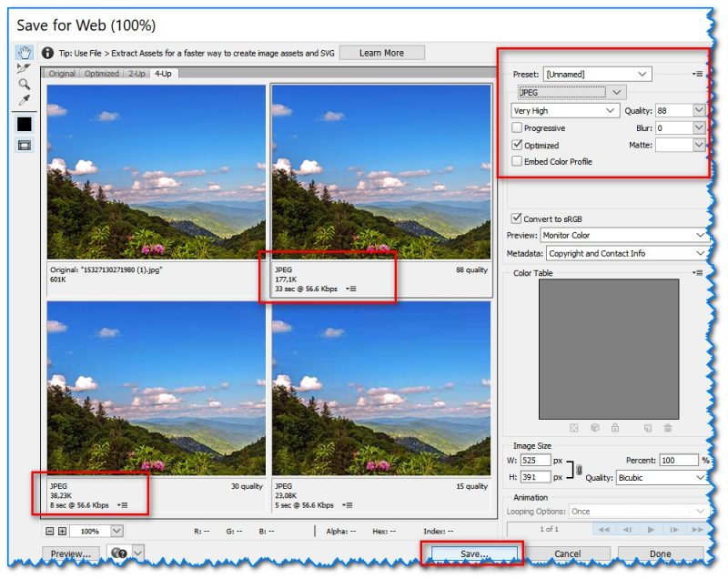The width and height of the screenshot is (728, 579).
Task: Click the Save... button
Action: click(x=472, y=554)
